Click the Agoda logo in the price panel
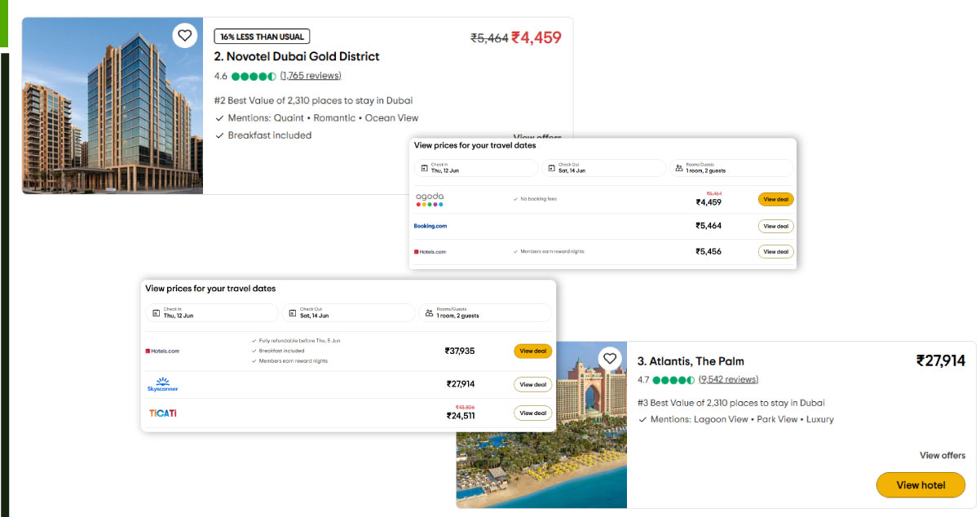The image size is (980, 517). (x=430, y=199)
